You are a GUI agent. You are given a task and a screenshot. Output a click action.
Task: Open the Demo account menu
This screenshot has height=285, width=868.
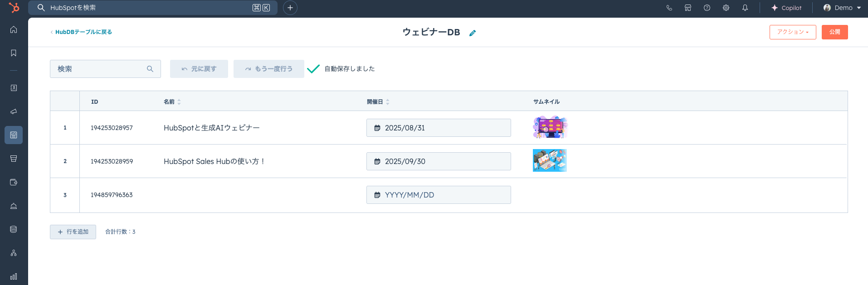842,8
